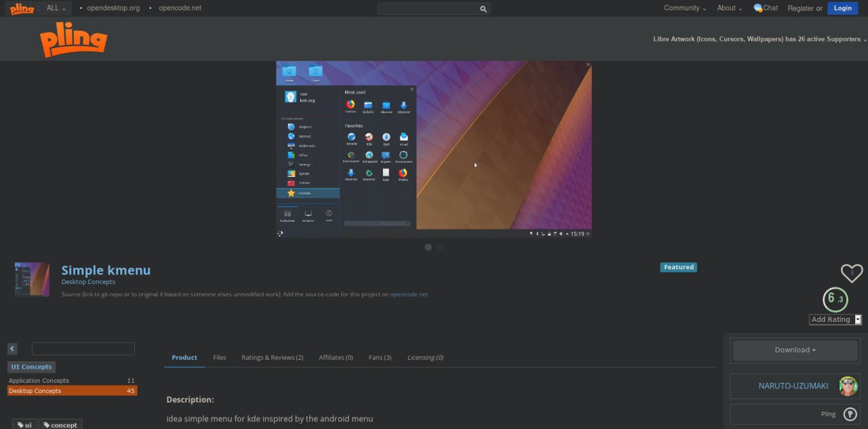The image size is (868, 429).
Task: Click the Libre Artwork supporters text
Action: 757,39
